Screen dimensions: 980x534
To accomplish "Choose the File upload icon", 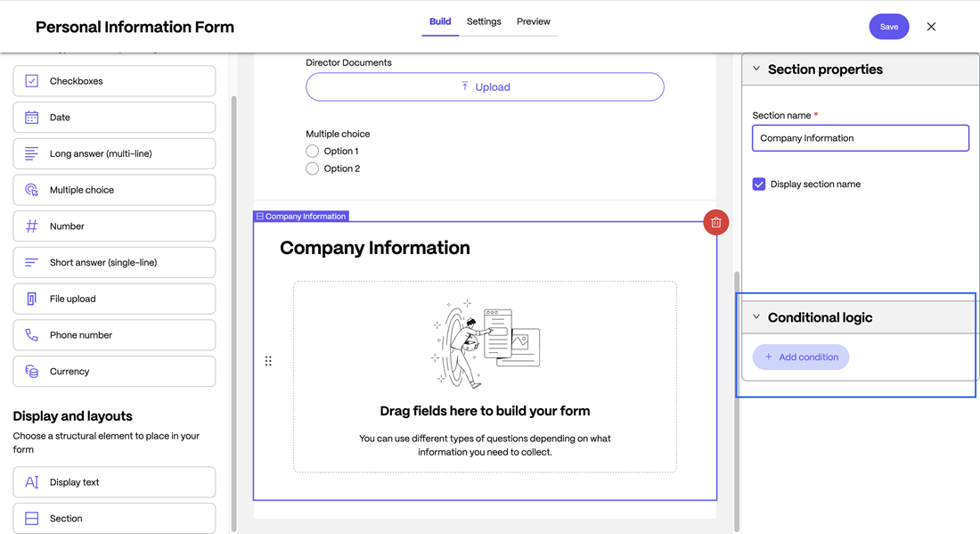I will point(32,299).
